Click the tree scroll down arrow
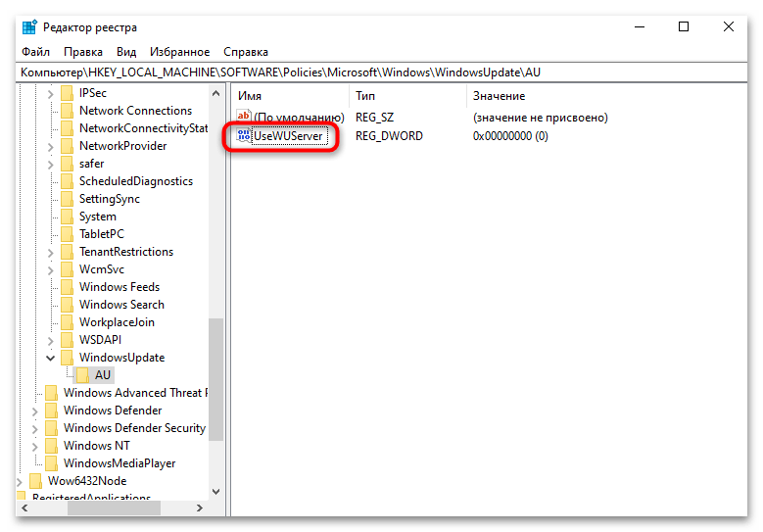Screen dimensions: 763x532 click(x=216, y=492)
